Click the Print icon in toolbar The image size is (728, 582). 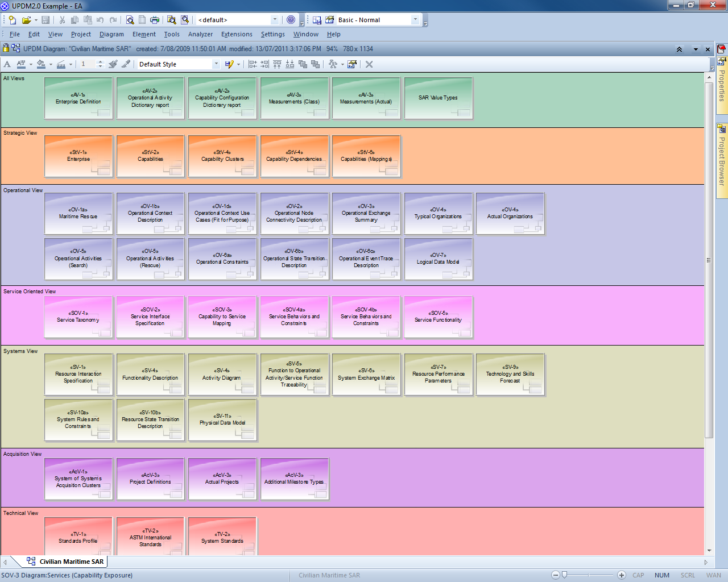tap(155, 20)
